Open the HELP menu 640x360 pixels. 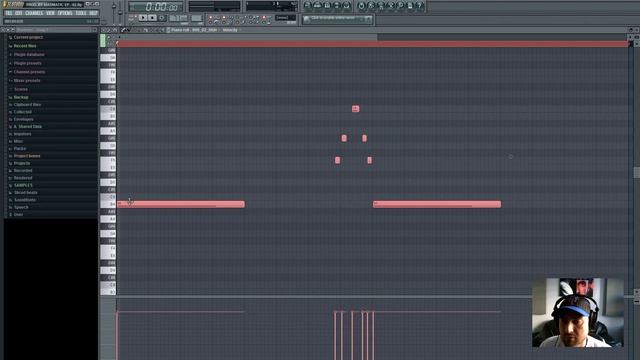[x=93, y=13]
